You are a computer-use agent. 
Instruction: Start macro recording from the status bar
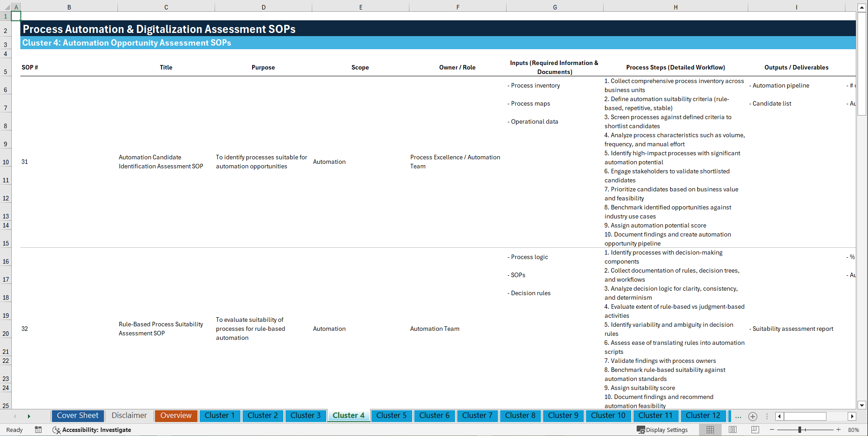pos(38,430)
